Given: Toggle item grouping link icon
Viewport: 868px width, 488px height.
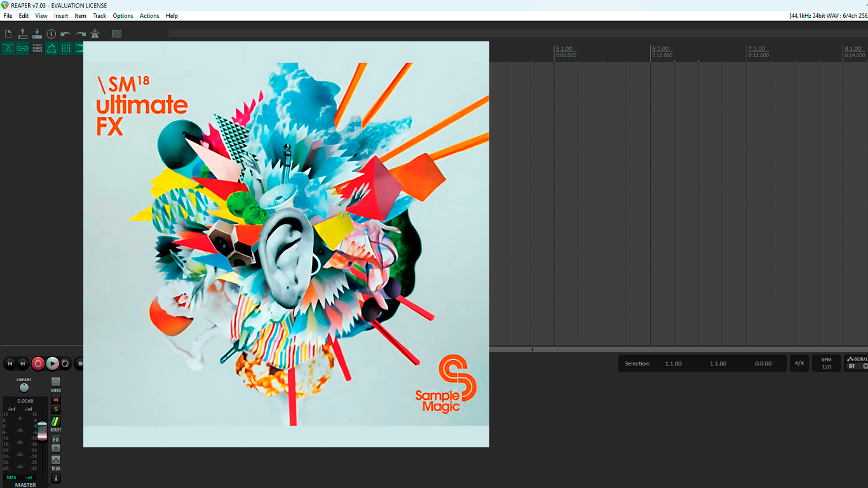Looking at the screenshot, I should [x=23, y=48].
